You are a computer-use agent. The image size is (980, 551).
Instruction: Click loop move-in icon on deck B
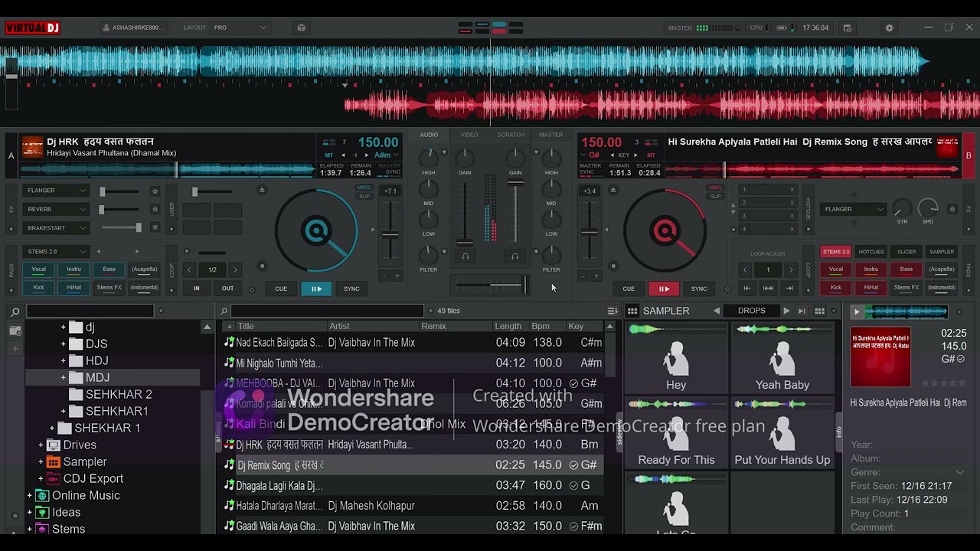[x=747, y=289]
